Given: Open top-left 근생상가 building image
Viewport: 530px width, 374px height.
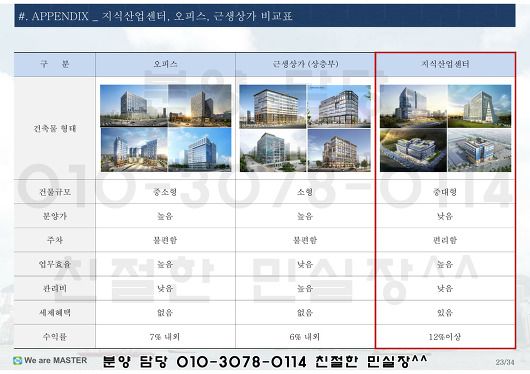Looking at the screenshot, I should tap(273, 107).
